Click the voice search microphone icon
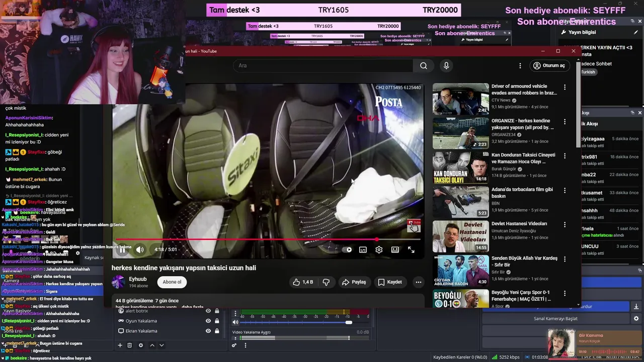 pos(446,65)
